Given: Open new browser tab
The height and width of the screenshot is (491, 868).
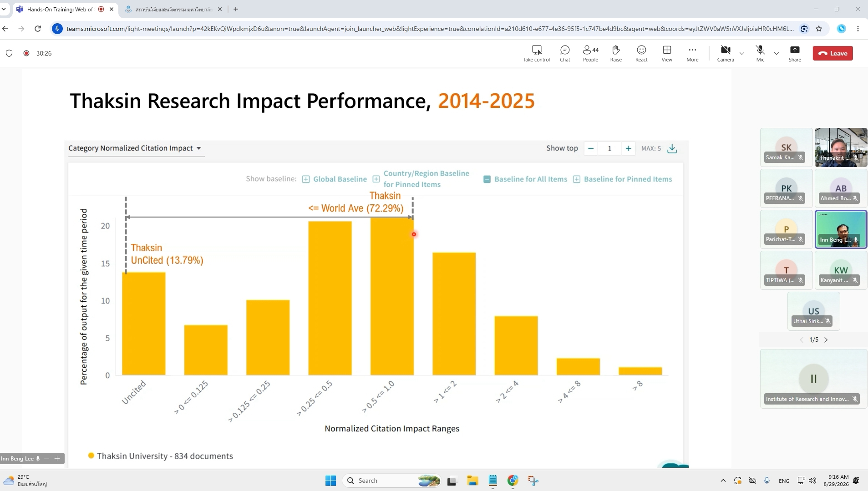Looking at the screenshot, I should click(236, 9).
